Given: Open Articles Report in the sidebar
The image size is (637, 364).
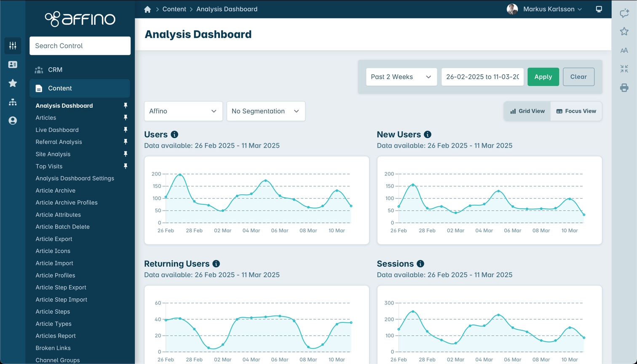Looking at the screenshot, I should click(x=56, y=336).
